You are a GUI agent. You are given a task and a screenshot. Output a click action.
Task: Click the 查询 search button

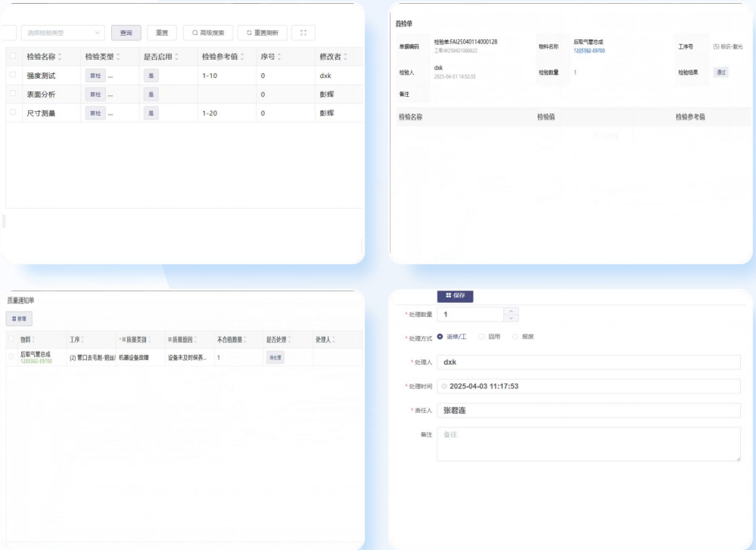click(126, 33)
